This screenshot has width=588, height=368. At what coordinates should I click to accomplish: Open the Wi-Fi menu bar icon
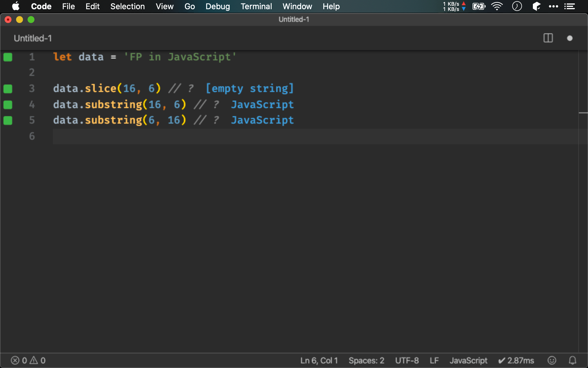click(x=497, y=6)
